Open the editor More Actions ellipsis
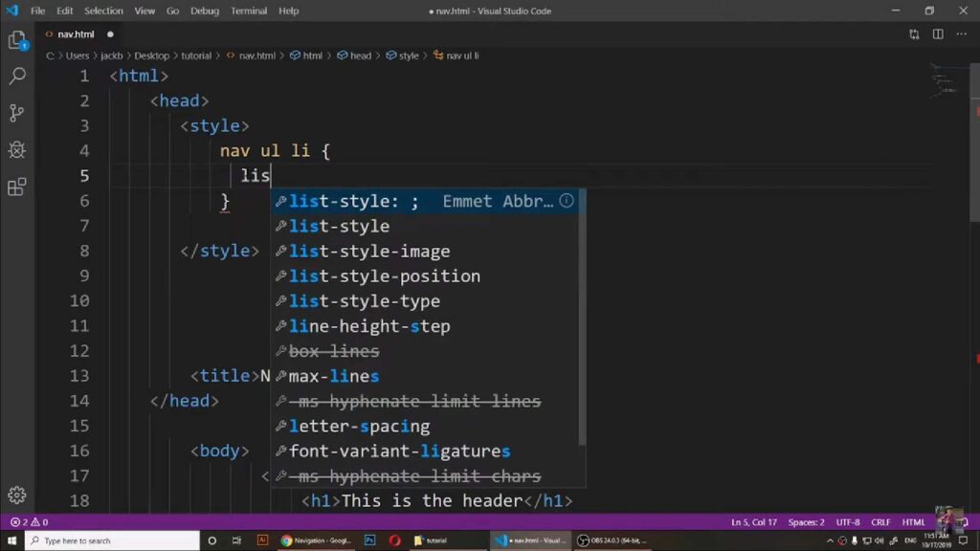The height and width of the screenshot is (551, 980). coord(961,34)
